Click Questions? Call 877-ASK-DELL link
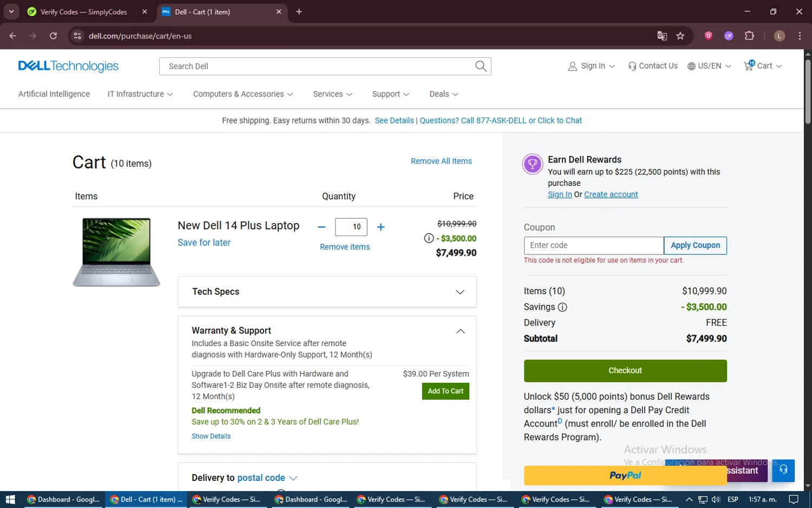This screenshot has height=508, width=812. coord(501,121)
